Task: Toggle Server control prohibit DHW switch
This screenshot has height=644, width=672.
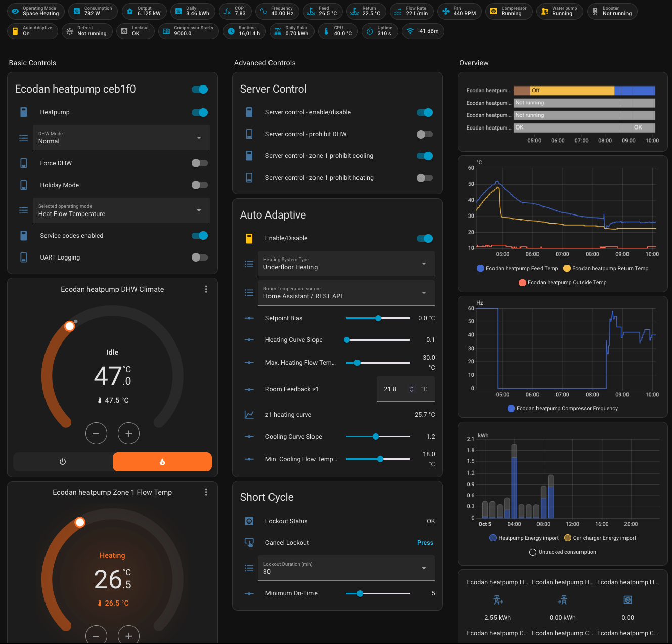Action: pos(424,134)
